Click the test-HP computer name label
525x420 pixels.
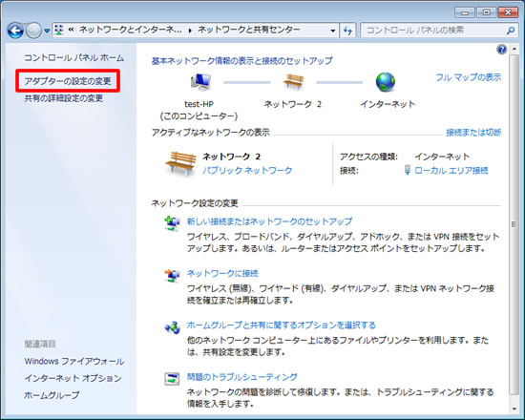pyautogui.click(x=199, y=104)
